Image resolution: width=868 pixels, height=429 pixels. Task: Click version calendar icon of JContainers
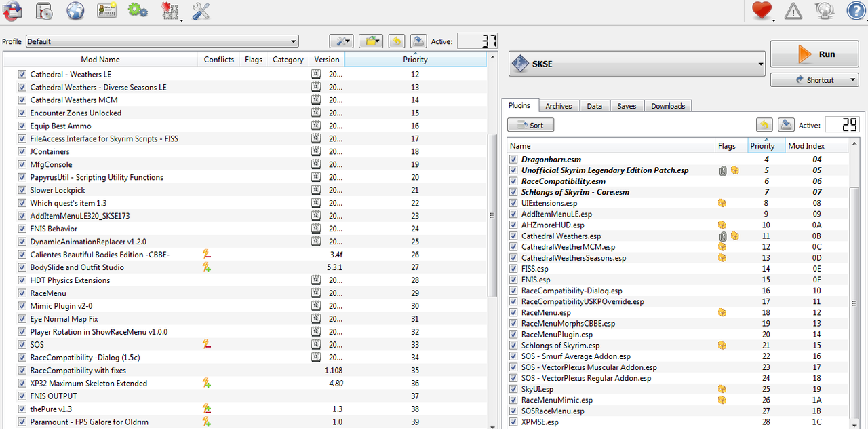316,151
